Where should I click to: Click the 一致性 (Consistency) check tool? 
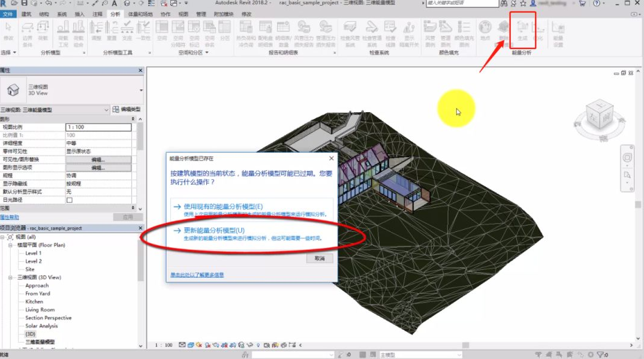click(x=143, y=31)
